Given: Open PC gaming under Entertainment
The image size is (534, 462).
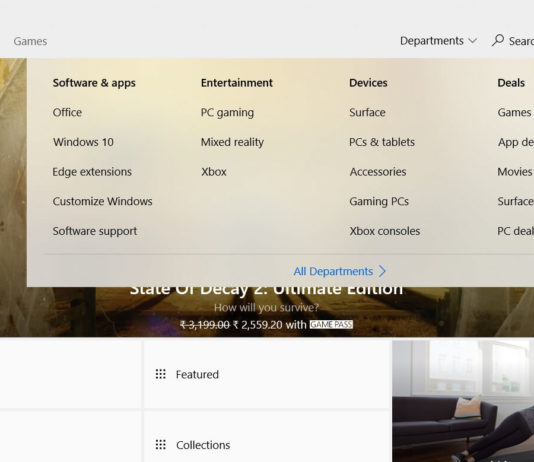Looking at the screenshot, I should click(227, 113).
